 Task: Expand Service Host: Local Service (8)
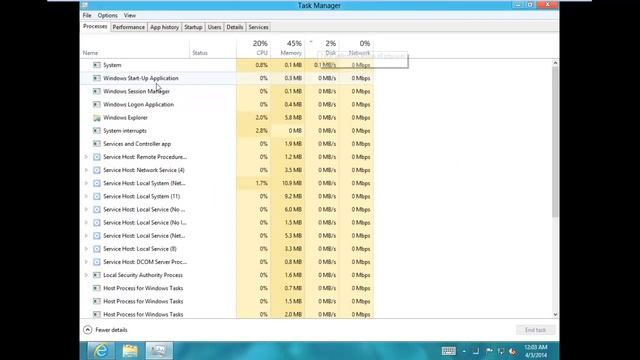click(86, 249)
